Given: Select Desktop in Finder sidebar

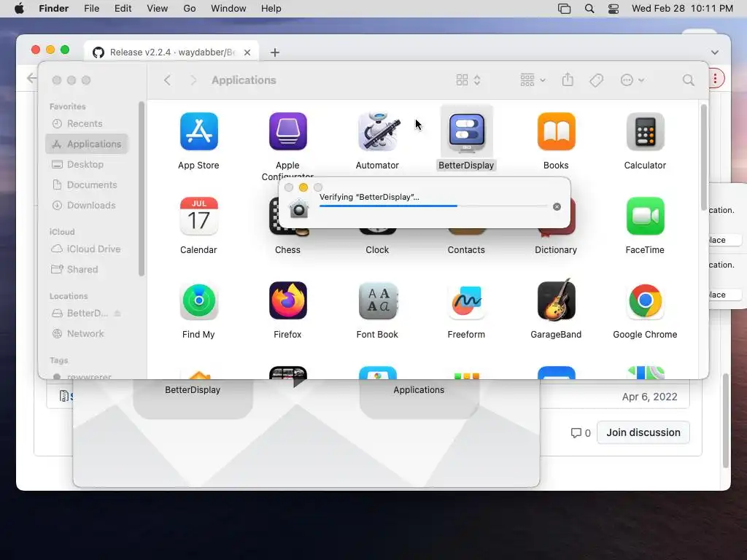Looking at the screenshot, I should pos(87,164).
